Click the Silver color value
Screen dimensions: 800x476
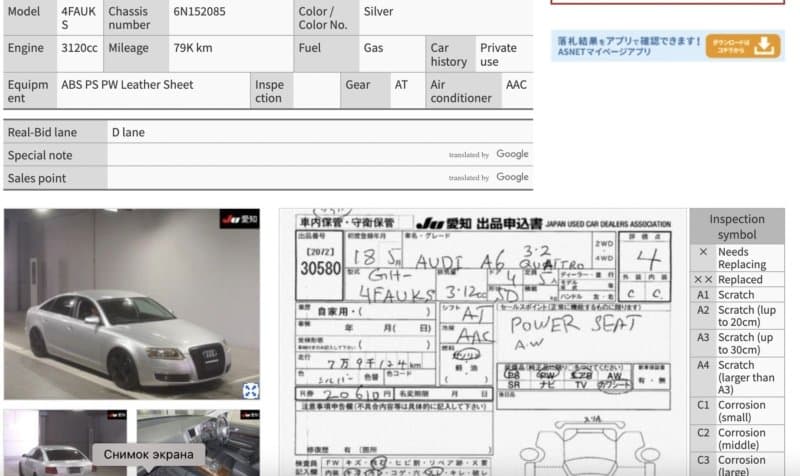coord(378,11)
